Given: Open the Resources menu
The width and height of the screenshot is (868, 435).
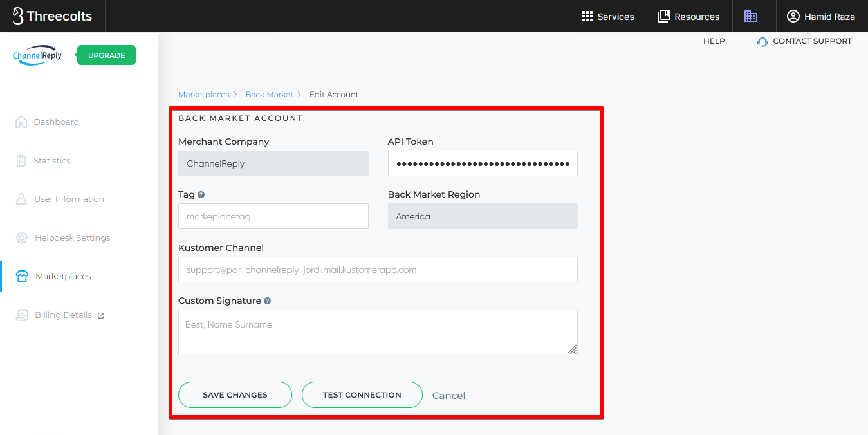Looking at the screenshot, I should click(688, 17).
